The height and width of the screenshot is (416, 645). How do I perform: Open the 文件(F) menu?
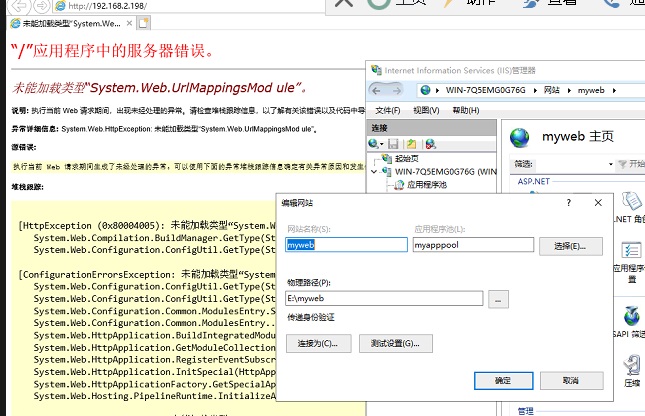[387, 110]
